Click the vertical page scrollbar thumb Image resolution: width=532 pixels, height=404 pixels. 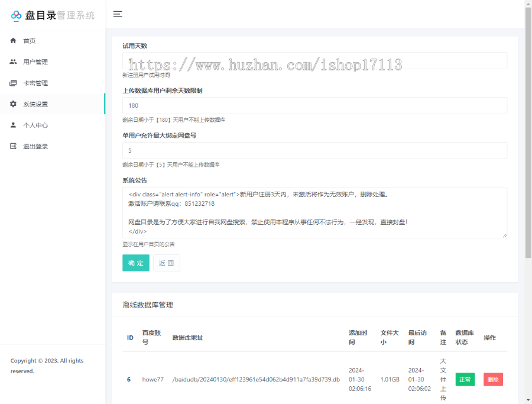pos(528,132)
